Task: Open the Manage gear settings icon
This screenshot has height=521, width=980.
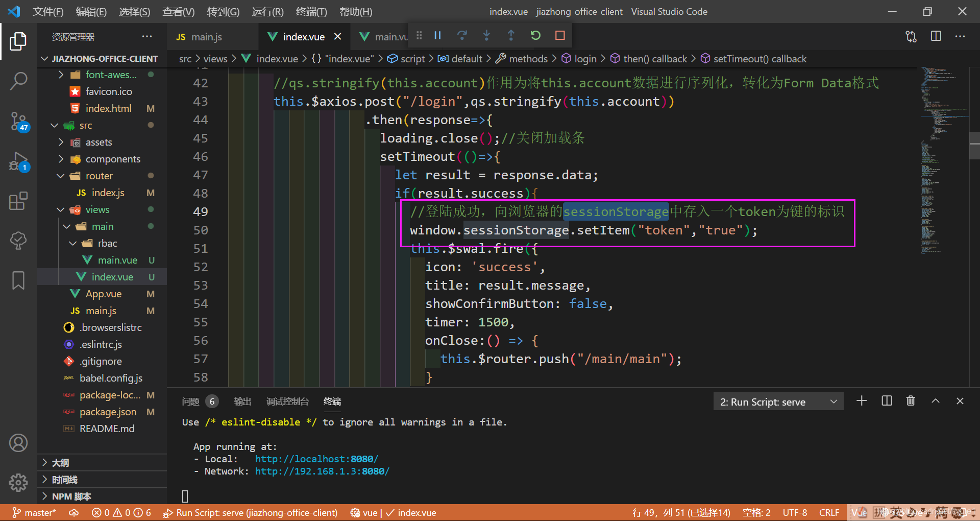Action: pyautogui.click(x=18, y=482)
